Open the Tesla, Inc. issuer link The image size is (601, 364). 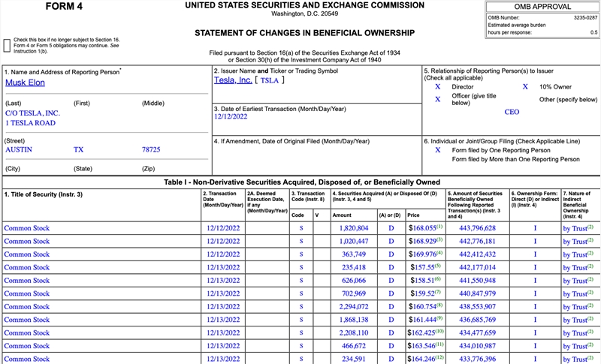click(x=233, y=80)
